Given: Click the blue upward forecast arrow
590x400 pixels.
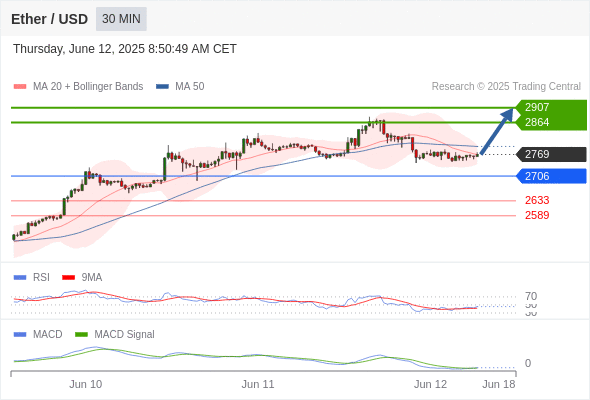Looking at the screenshot, I should pos(497,131).
